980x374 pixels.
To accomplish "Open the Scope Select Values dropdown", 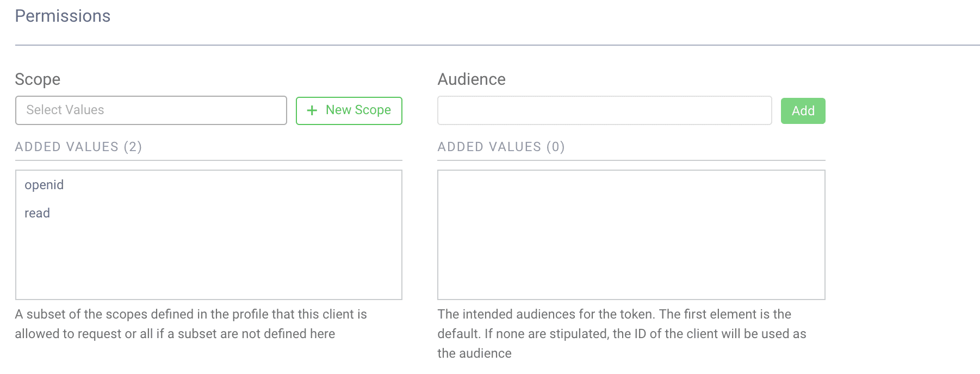I will pos(151,110).
